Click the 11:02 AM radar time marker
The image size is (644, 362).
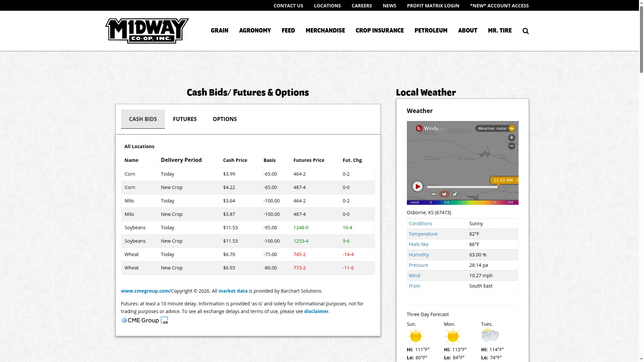[504, 180]
